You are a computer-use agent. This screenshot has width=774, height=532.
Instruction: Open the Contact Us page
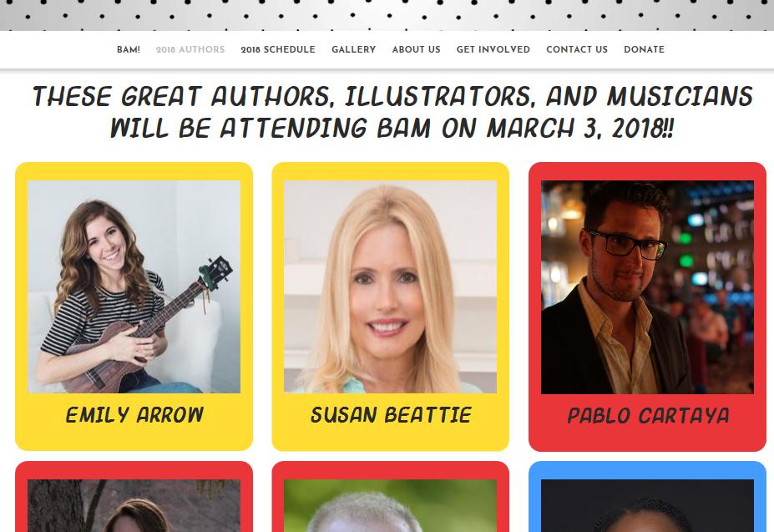(577, 50)
